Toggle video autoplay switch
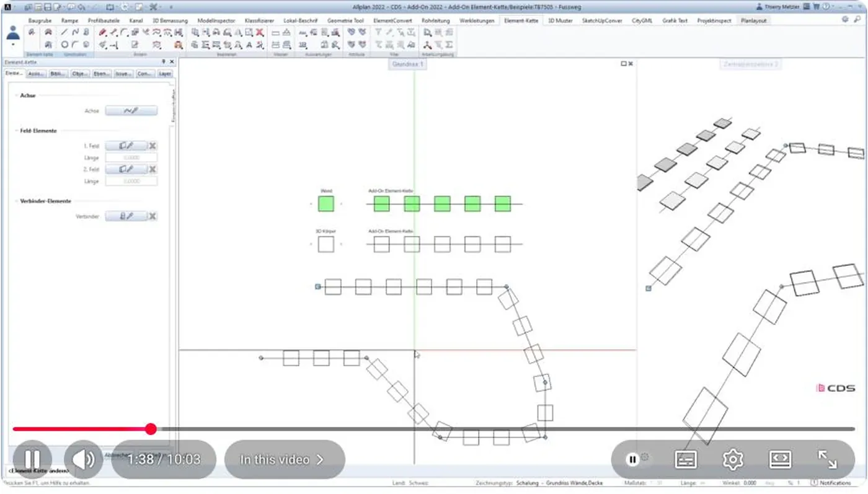Viewport: 868px width, 494px height. (637, 459)
